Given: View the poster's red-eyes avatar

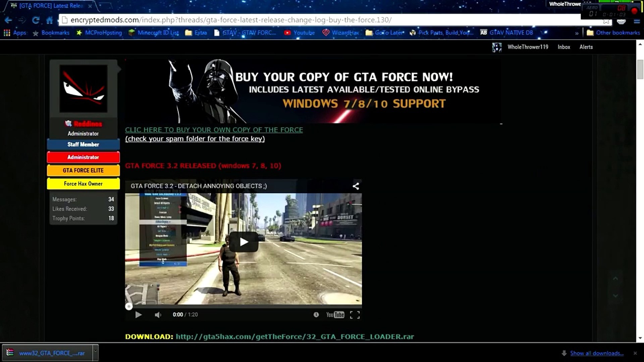Looking at the screenshot, I should tap(84, 88).
